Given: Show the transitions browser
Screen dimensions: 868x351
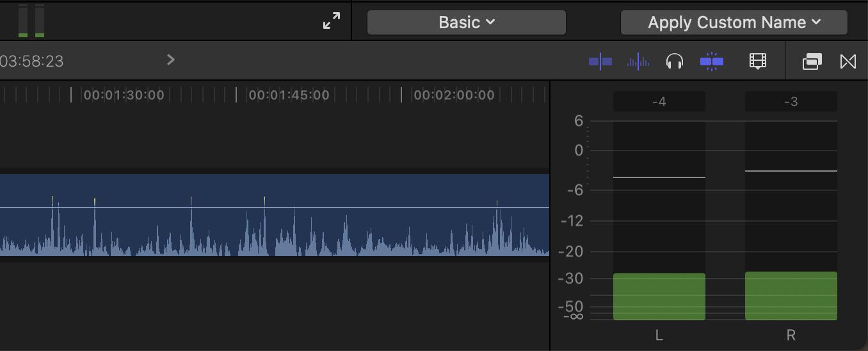Looking at the screenshot, I should (848, 61).
